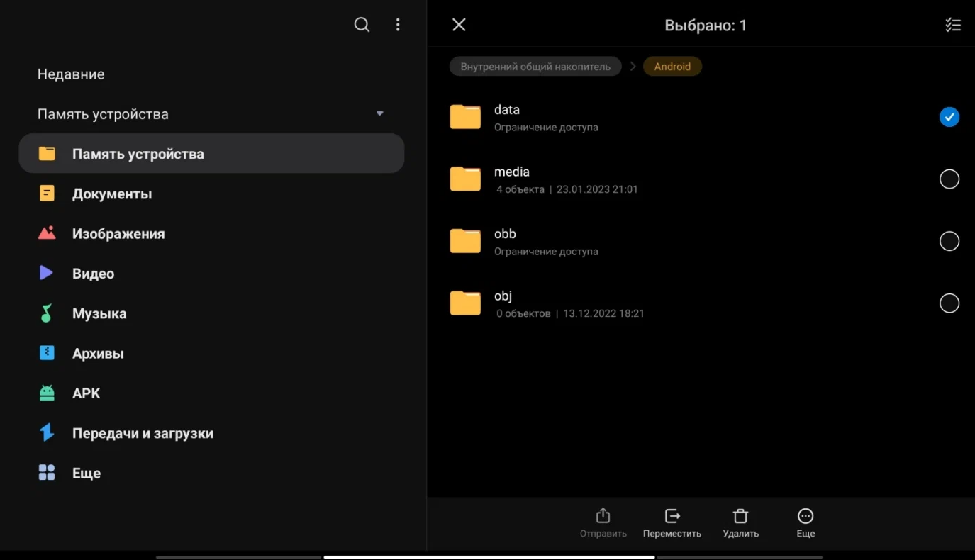
Task: Click the Документы icon in the sidebar
Action: pyautogui.click(x=47, y=194)
